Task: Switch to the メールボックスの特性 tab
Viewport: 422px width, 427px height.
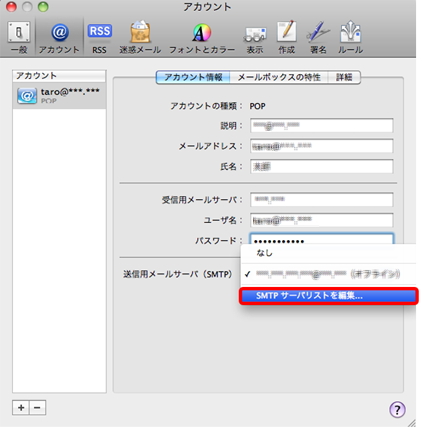Action: click(279, 77)
